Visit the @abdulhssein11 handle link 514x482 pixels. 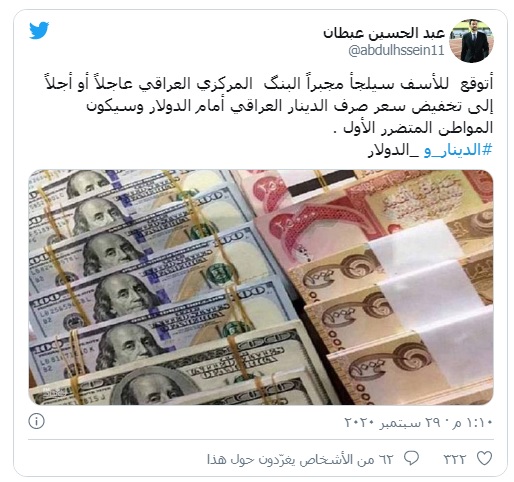click(x=396, y=51)
